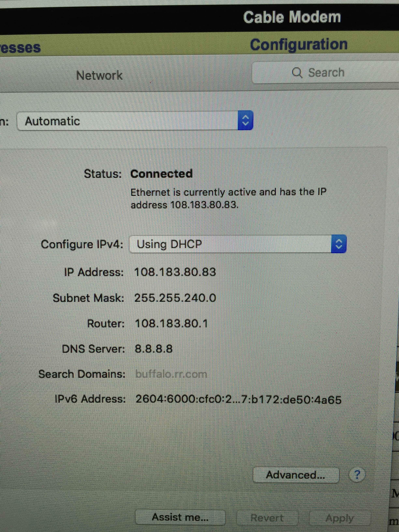Open the Configure IPv4 dropdown showing Using DHCP
The width and height of the screenshot is (399, 532).
coord(238,244)
